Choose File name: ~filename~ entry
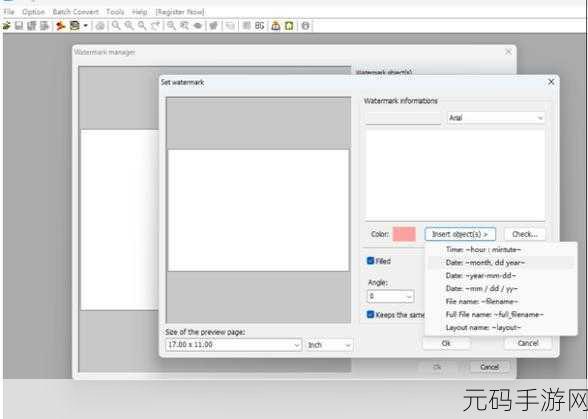588x419 pixels. tap(501, 302)
